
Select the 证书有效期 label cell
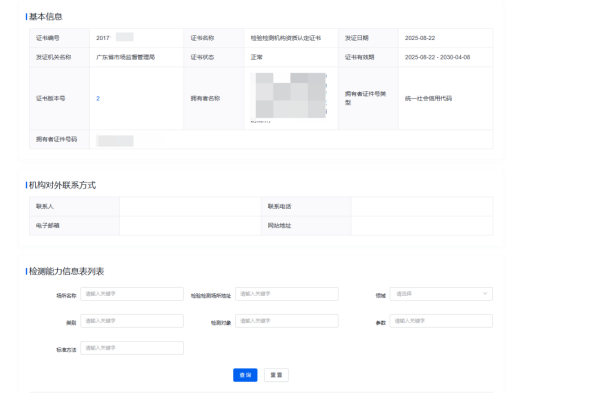(368, 57)
